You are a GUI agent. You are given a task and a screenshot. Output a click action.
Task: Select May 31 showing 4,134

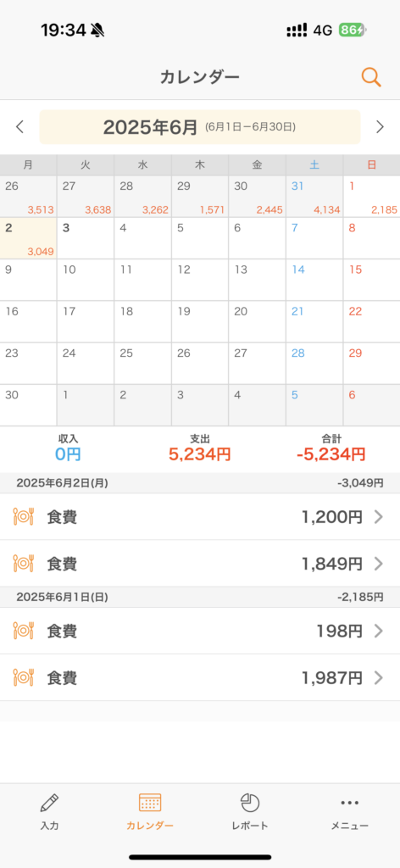tap(314, 197)
